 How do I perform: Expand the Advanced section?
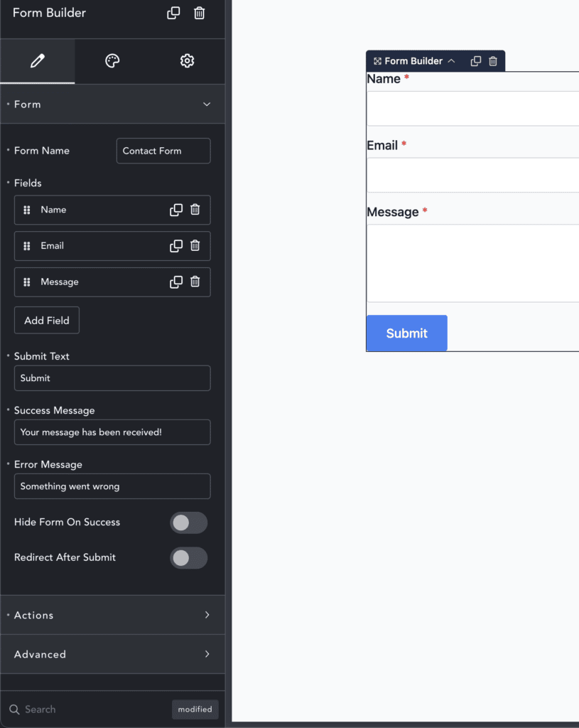(x=113, y=654)
